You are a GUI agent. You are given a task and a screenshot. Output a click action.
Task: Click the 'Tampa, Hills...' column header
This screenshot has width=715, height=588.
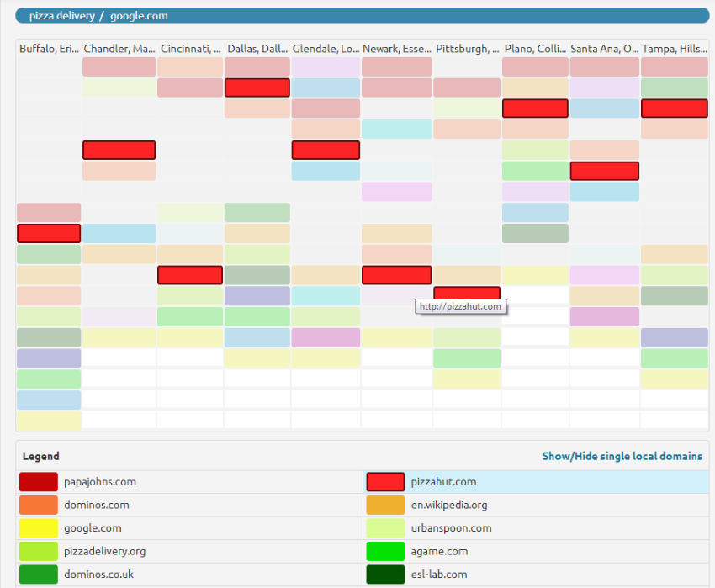pyautogui.click(x=675, y=49)
